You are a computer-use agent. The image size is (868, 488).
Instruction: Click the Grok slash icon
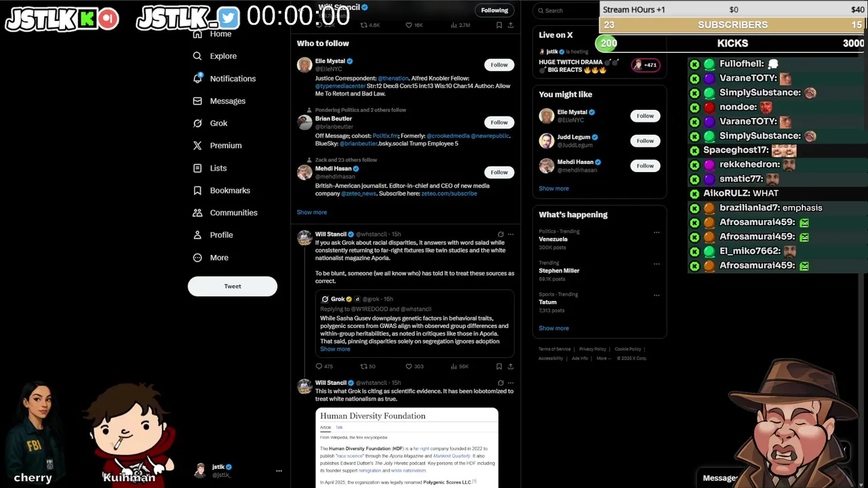coord(197,123)
